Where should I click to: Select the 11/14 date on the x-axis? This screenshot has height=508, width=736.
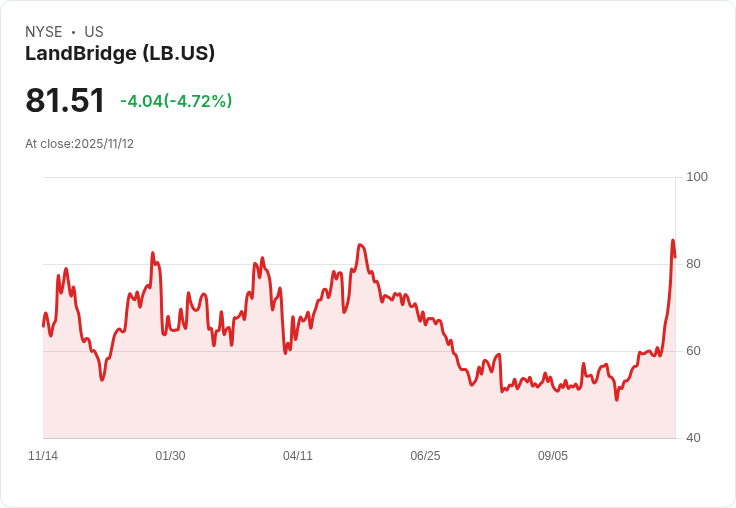(43, 456)
